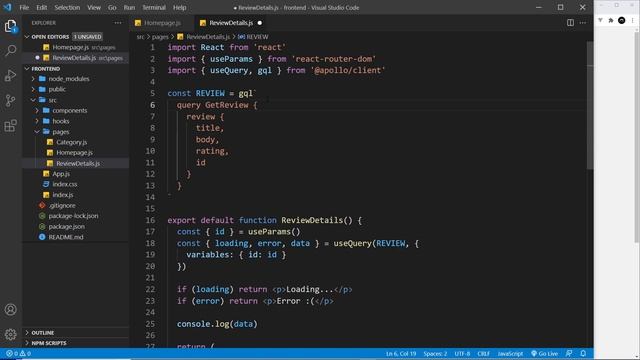
Task: Open the Edit menu
Action: (42, 7)
